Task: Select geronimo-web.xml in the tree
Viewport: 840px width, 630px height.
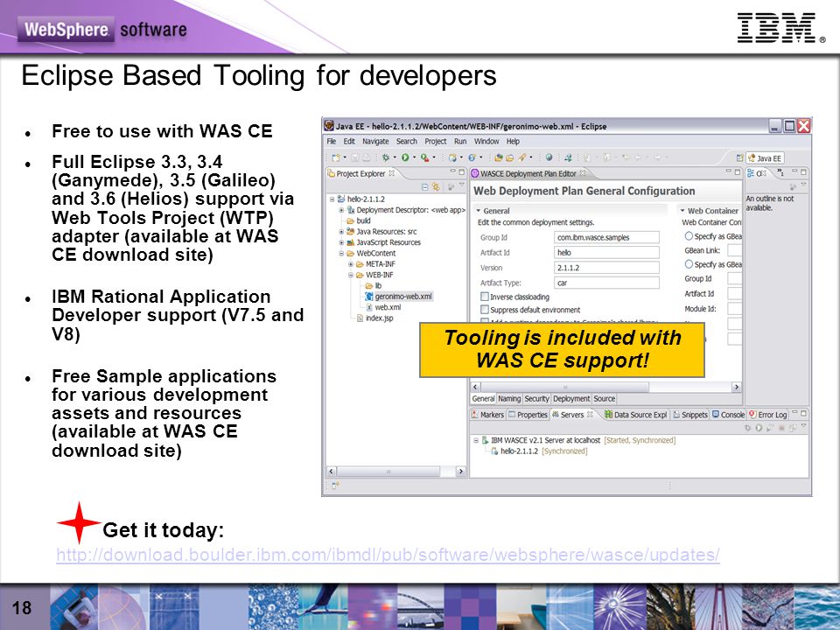Action: [x=399, y=297]
